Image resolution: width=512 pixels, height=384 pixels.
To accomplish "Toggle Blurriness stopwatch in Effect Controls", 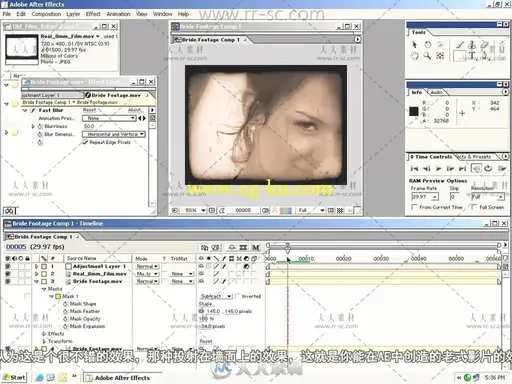I will tap(40, 126).
